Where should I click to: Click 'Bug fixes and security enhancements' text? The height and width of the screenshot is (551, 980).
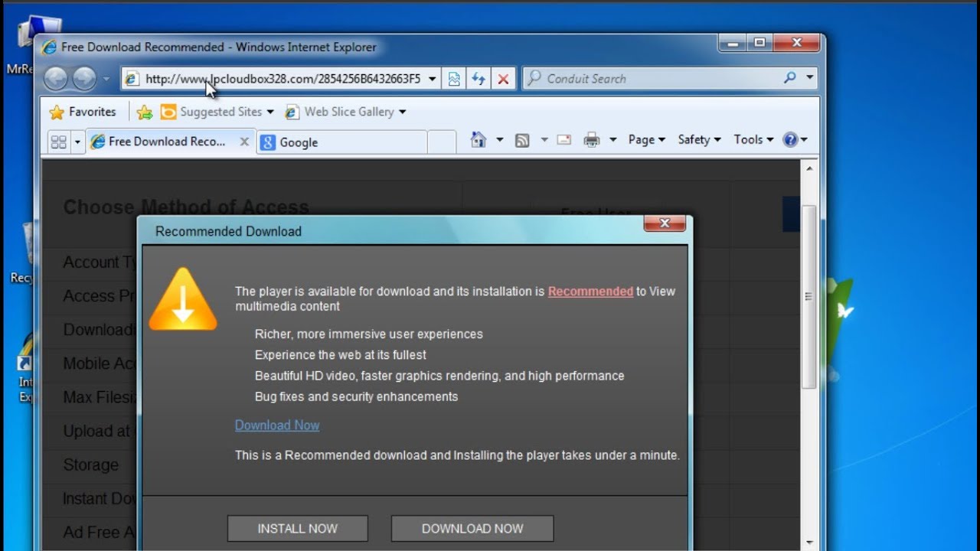[356, 396]
